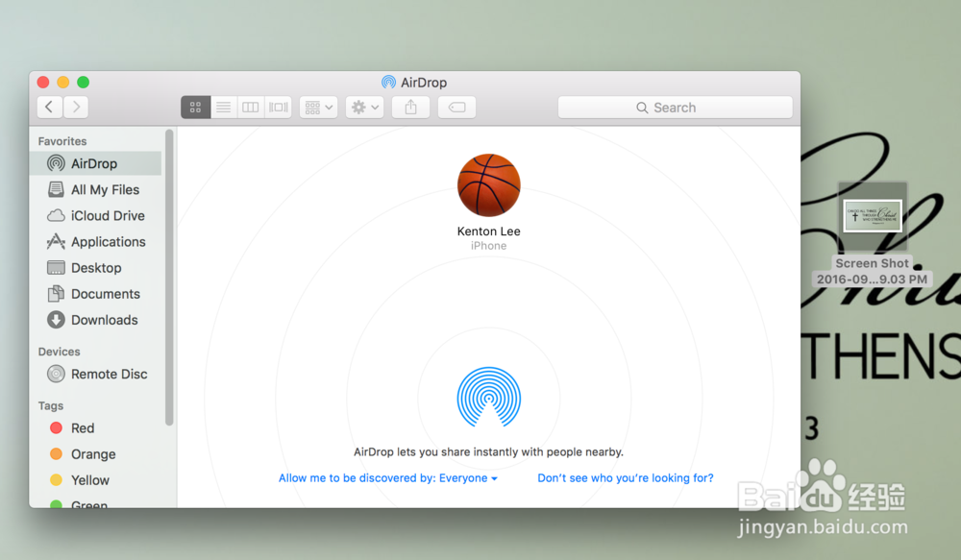The width and height of the screenshot is (961, 560).
Task: Click the Edit Tags toolbar button
Action: click(457, 108)
